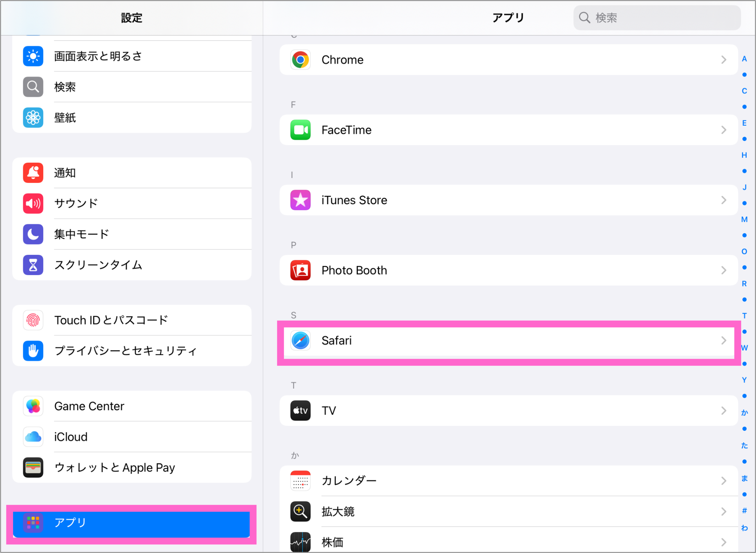Expand Safari settings via chevron
This screenshot has width=756, height=553.
click(x=724, y=340)
